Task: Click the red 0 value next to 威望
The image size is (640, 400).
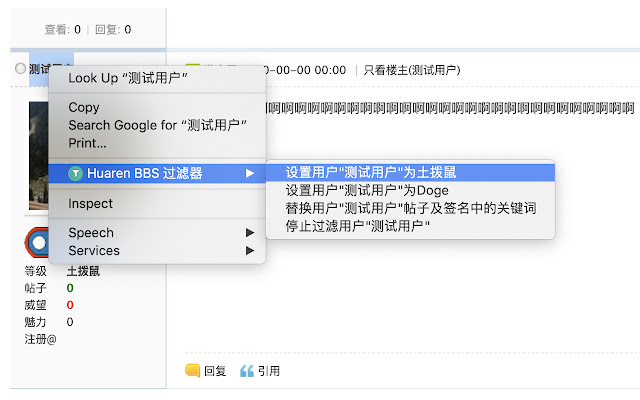Action: tap(70, 305)
